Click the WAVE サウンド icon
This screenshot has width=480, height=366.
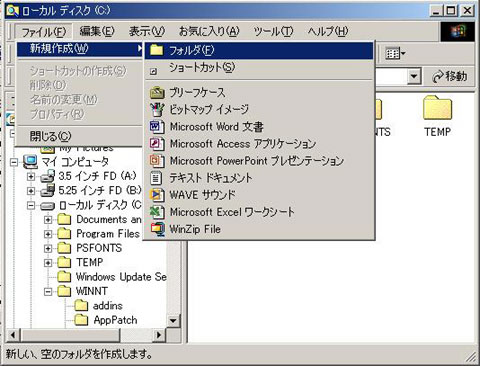coord(157,195)
